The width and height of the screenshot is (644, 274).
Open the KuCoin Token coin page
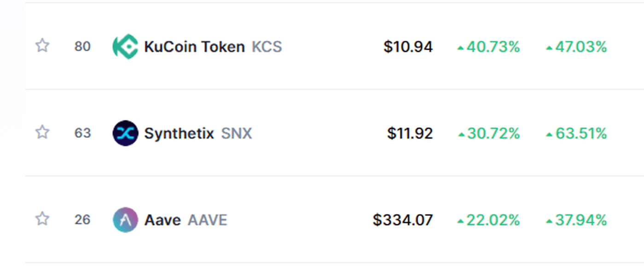tap(194, 47)
